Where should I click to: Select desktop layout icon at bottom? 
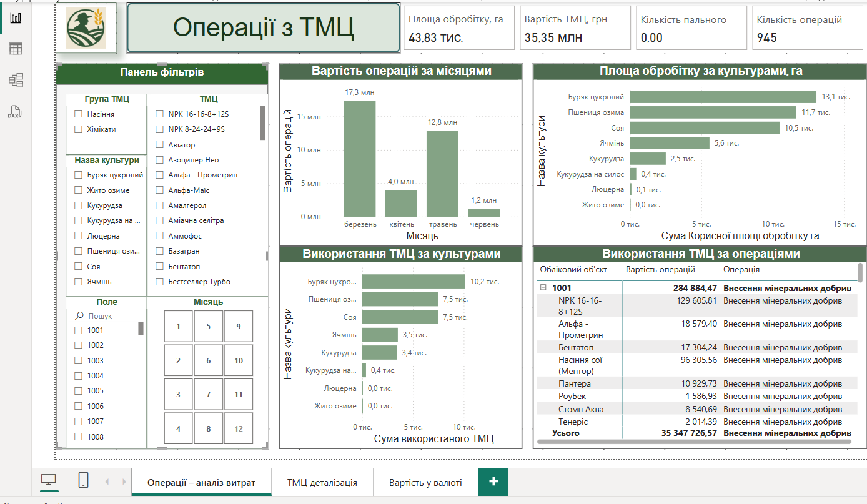(x=49, y=480)
